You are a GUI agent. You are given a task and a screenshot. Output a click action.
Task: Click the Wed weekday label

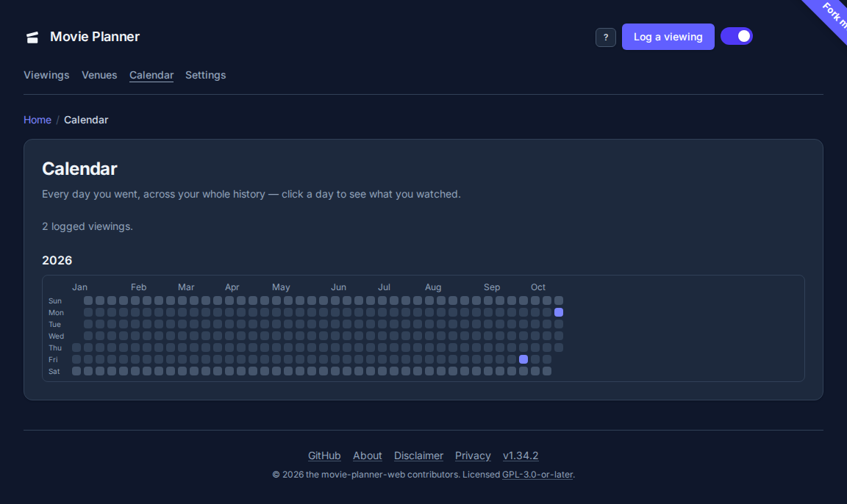tap(56, 336)
